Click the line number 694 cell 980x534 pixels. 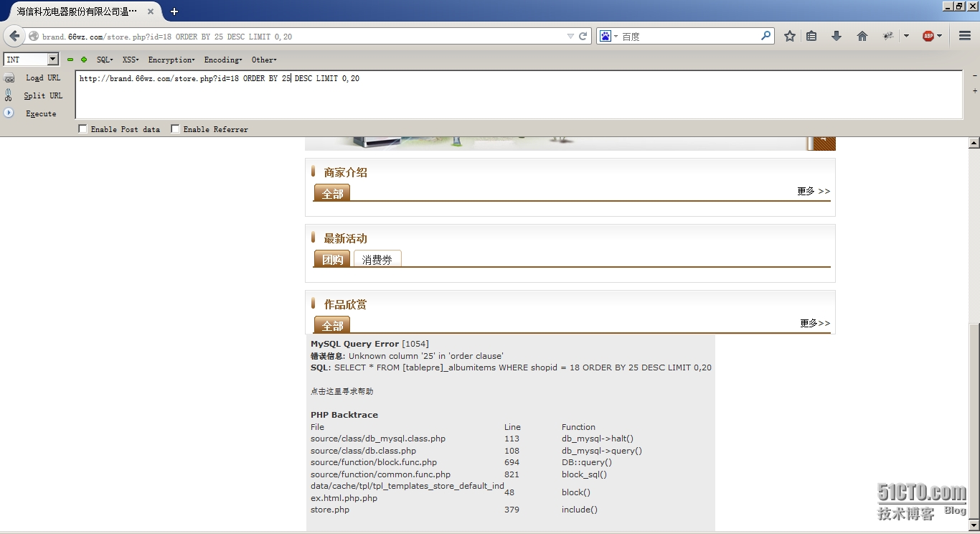point(512,462)
